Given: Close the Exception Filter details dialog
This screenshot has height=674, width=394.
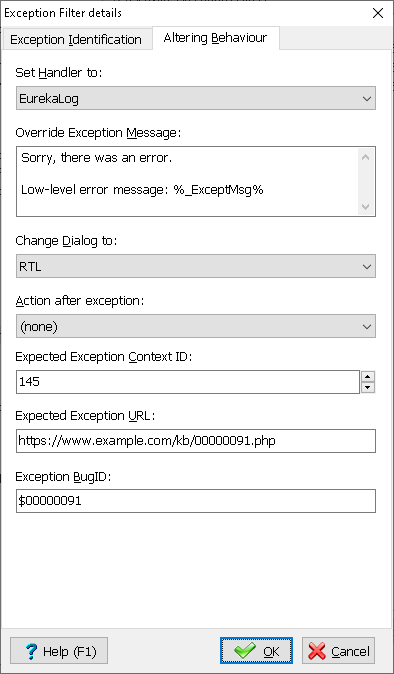Looking at the screenshot, I should pyautogui.click(x=378, y=13).
